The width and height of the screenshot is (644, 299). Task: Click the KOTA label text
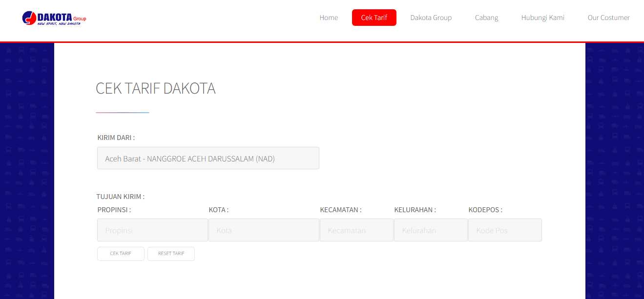(x=219, y=210)
